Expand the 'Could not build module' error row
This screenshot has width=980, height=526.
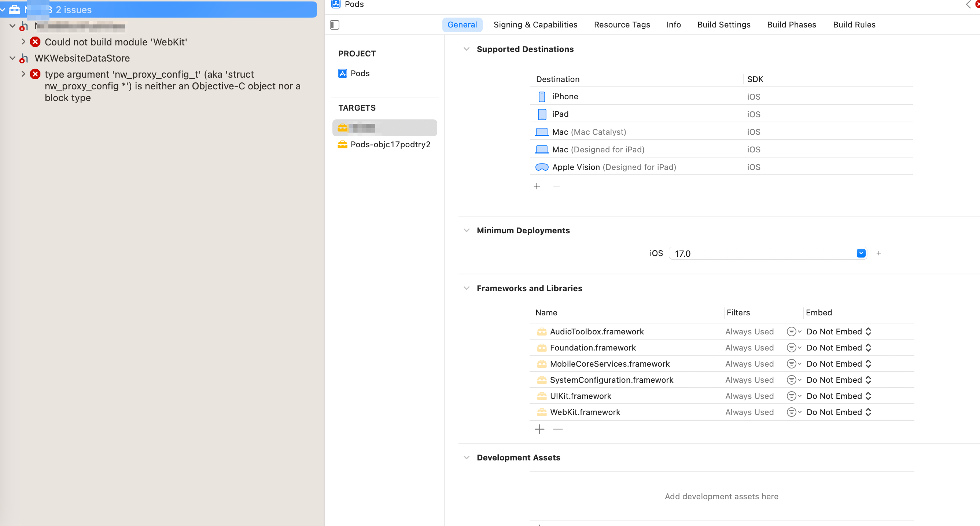point(23,42)
